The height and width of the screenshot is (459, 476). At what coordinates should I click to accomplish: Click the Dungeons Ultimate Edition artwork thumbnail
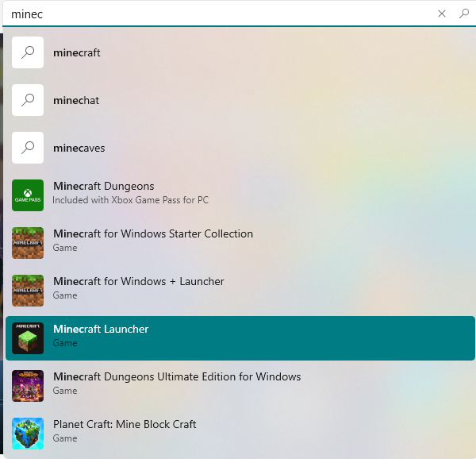point(28,386)
